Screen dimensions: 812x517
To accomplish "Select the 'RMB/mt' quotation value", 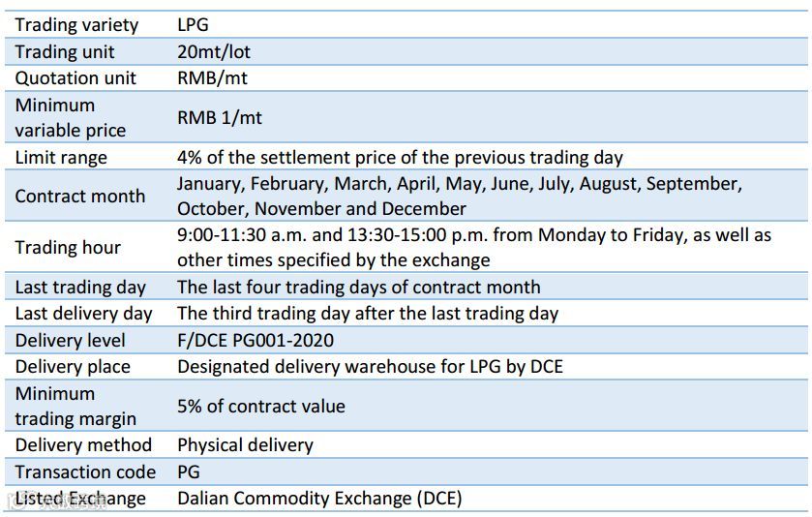I will click(x=212, y=77).
